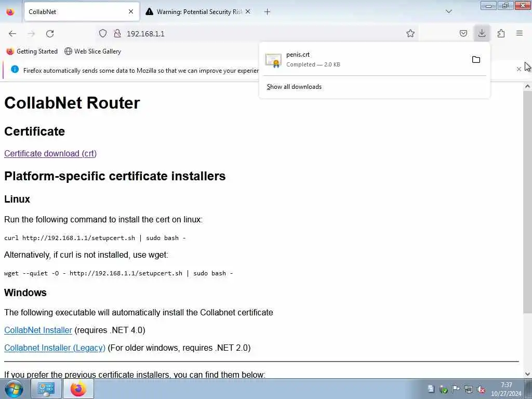Open Web Slice Gallery bookmark
This screenshot has height=399, width=532.
pyautogui.click(x=92, y=51)
